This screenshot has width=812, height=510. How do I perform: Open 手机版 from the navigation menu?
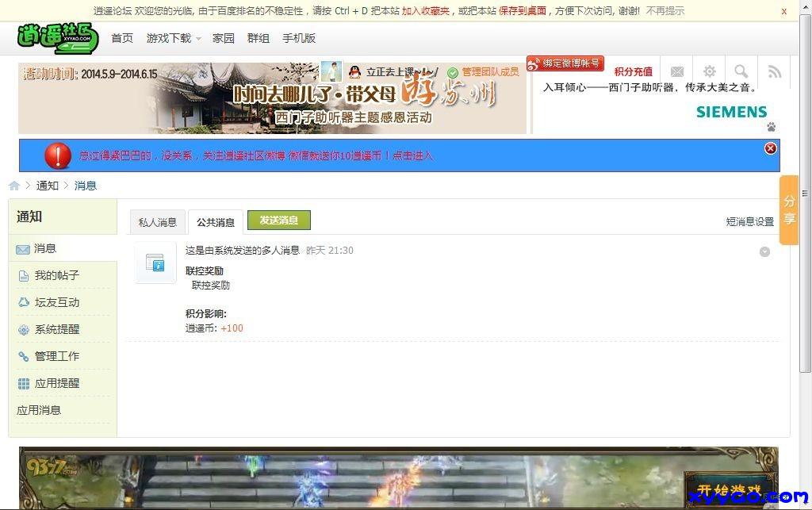click(299, 37)
